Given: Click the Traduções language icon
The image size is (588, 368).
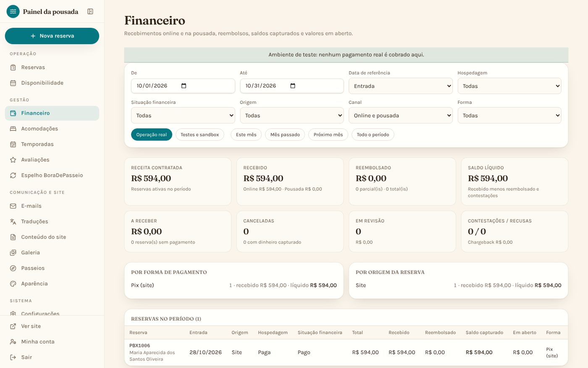Looking at the screenshot, I should point(13,222).
